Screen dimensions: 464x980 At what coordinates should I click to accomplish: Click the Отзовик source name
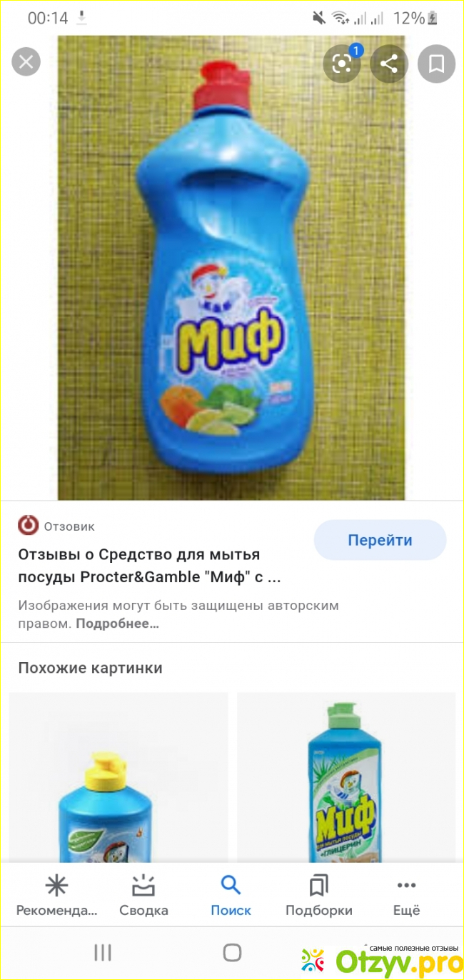click(x=69, y=526)
